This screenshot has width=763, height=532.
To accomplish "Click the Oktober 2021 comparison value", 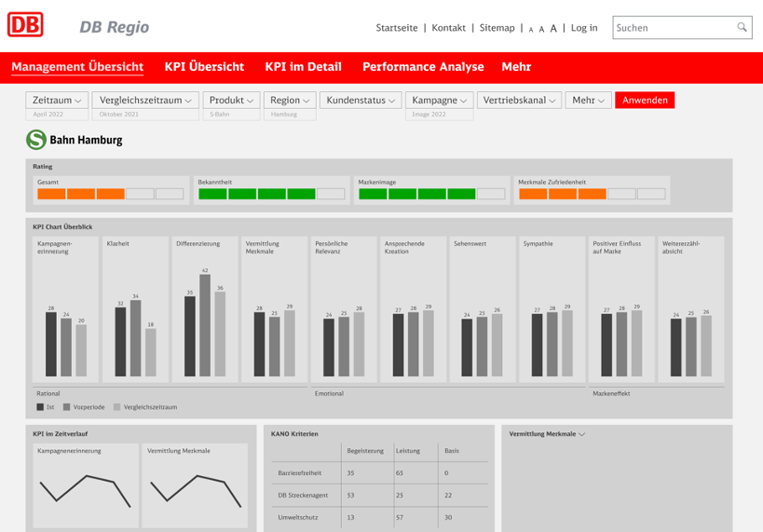I will click(x=118, y=115).
